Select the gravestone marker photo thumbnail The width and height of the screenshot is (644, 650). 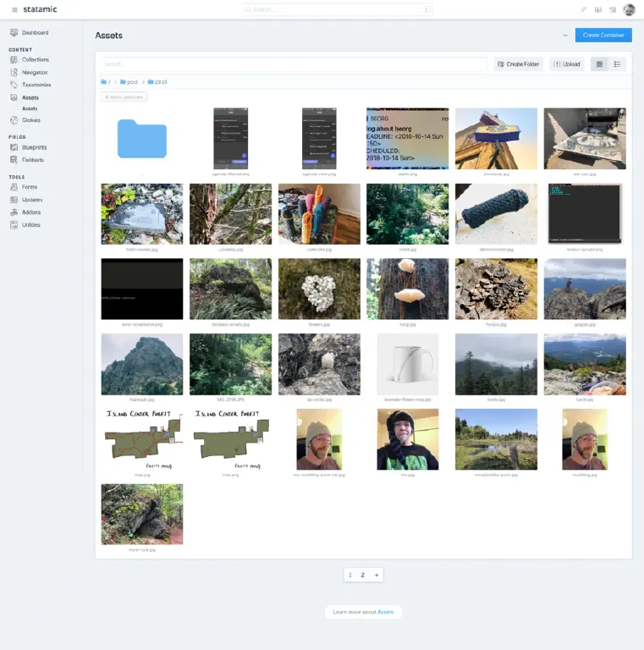pos(141,214)
